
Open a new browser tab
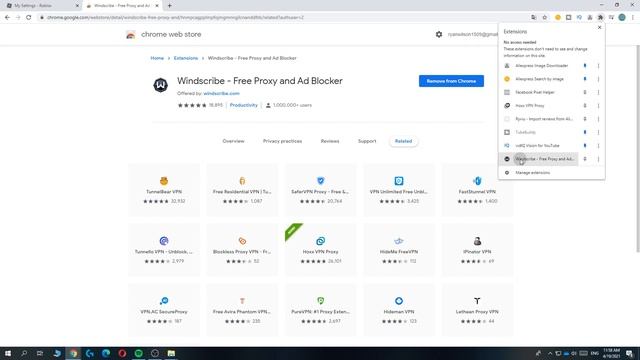[169, 6]
